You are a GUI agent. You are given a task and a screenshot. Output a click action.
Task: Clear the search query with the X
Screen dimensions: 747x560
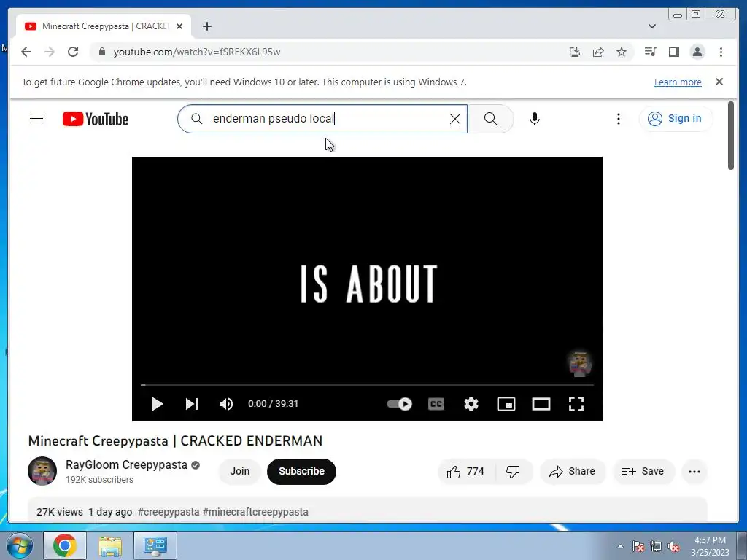(x=455, y=119)
